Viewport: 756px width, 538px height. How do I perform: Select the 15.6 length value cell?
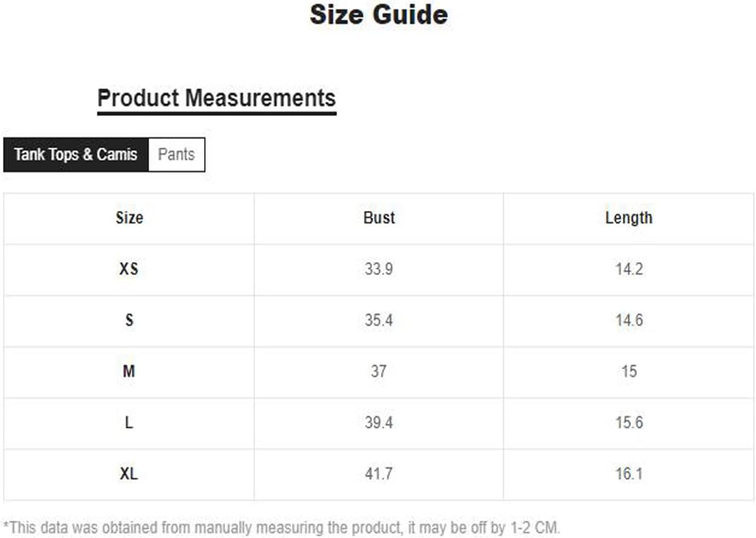629,423
